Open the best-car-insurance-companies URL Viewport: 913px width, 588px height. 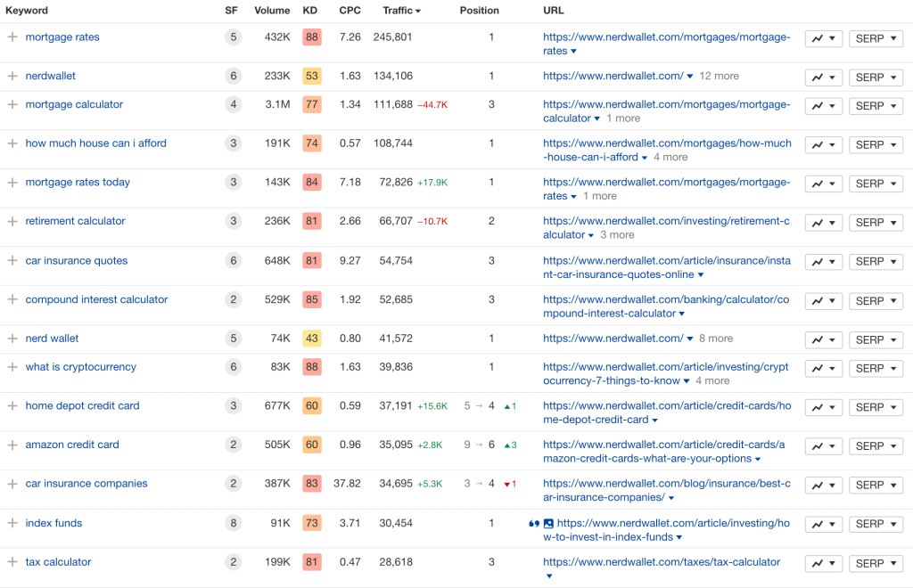pyautogui.click(x=667, y=490)
